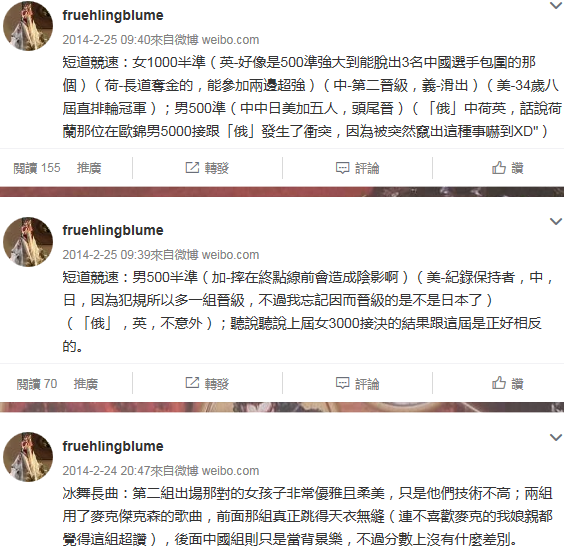Open the avatar of the third post
Viewport: 564px width, 550px height.
click(28, 457)
